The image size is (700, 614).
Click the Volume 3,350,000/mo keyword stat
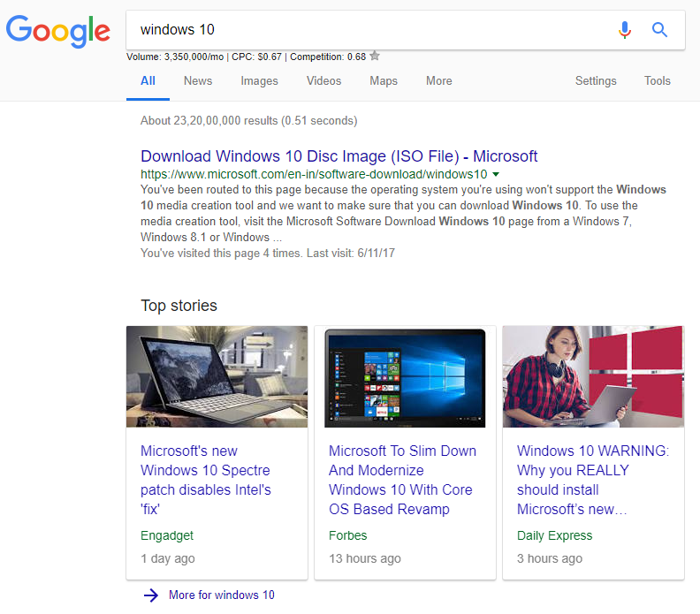175,57
